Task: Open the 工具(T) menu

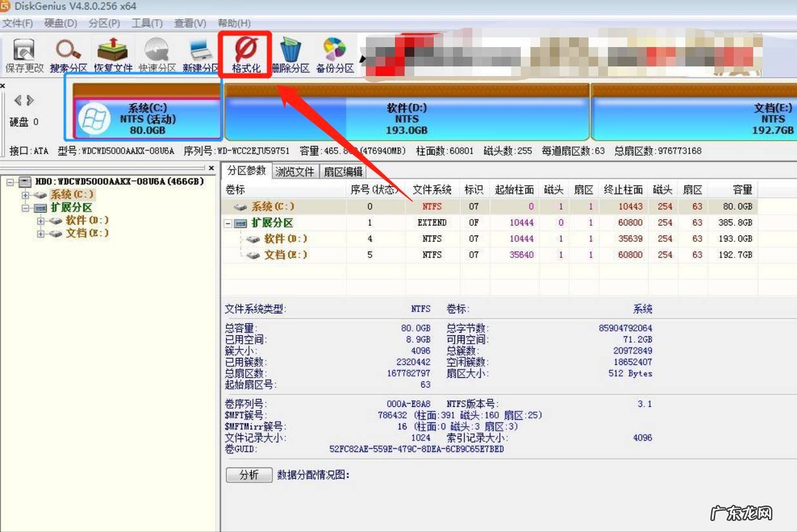Action: tap(147, 23)
